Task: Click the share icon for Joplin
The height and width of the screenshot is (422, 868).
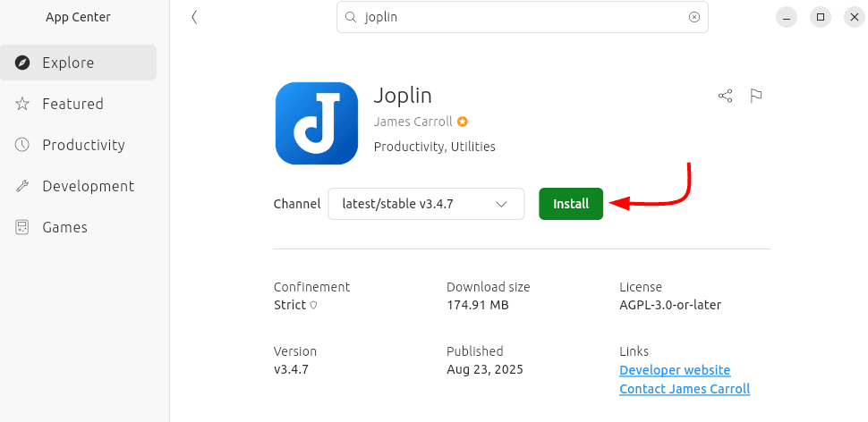Action: pyautogui.click(x=725, y=96)
